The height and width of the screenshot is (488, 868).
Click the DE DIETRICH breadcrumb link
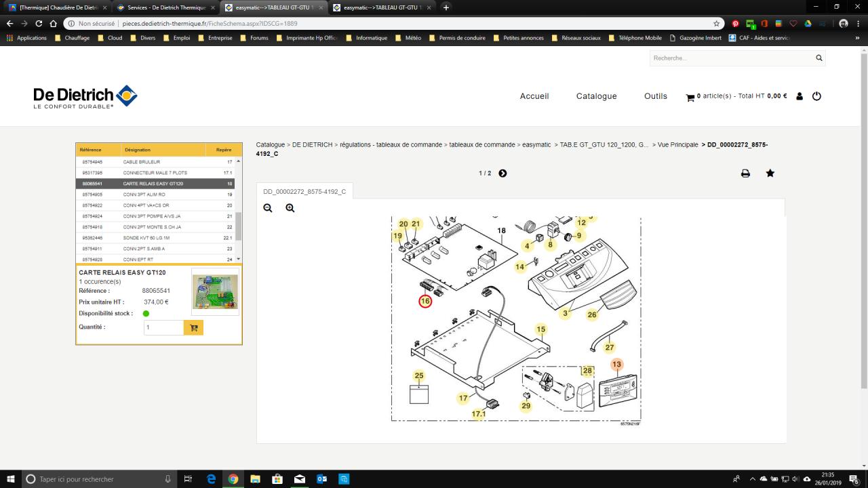(x=312, y=145)
